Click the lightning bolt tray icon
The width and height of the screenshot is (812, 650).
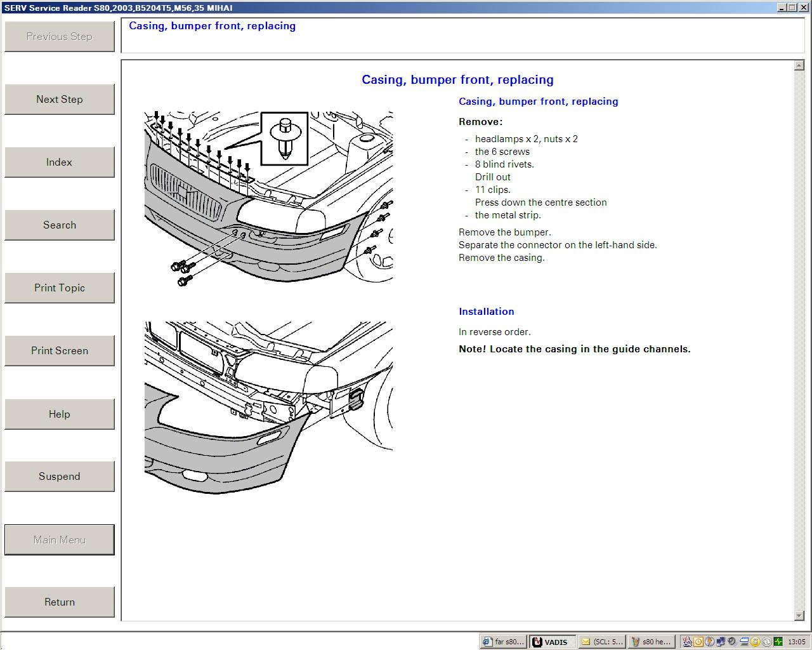(x=710, y=642)
